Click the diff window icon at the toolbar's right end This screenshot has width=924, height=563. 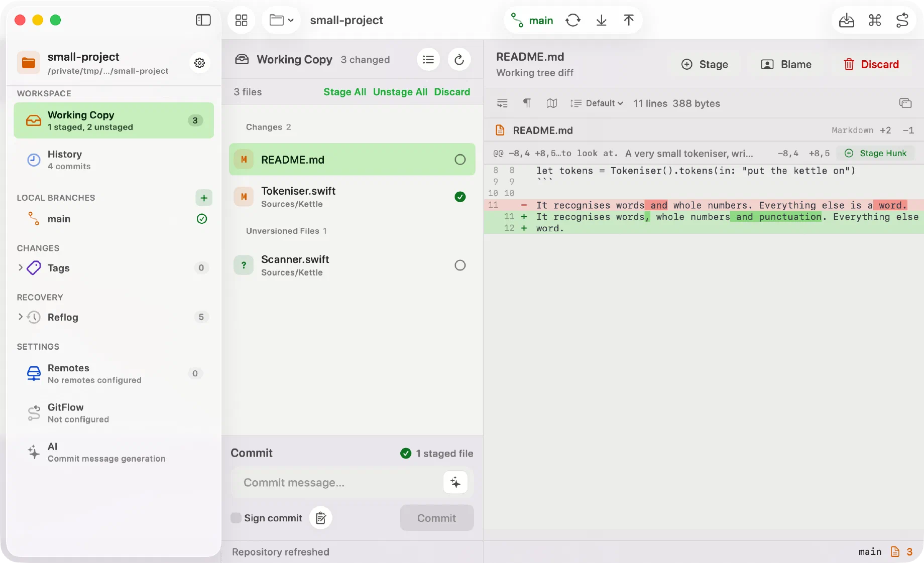click(905, 103)
